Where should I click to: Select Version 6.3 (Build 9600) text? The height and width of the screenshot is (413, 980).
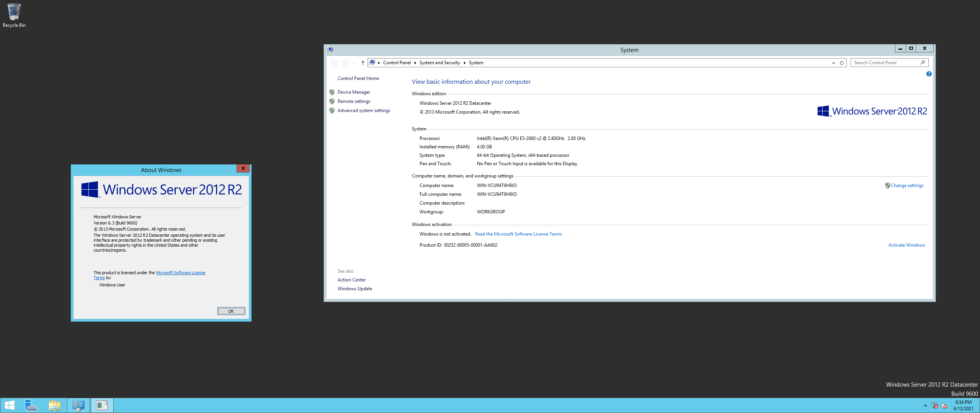115,223
